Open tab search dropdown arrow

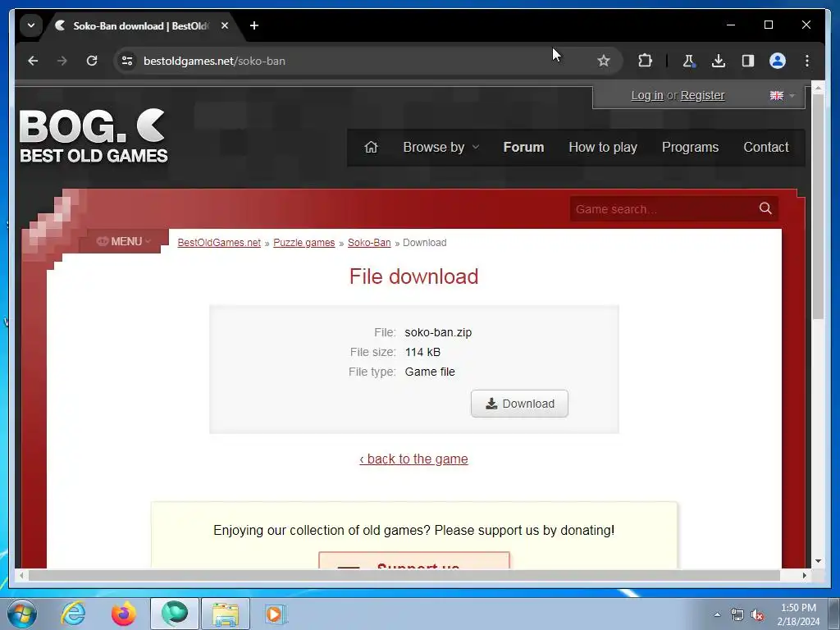(x=31, y=25)
